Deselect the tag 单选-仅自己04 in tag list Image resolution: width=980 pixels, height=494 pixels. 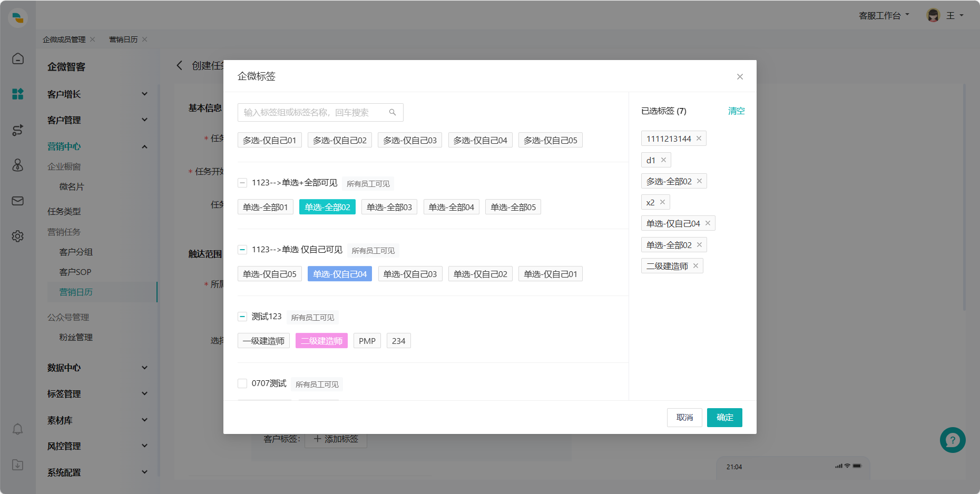(x=340, y=274)
